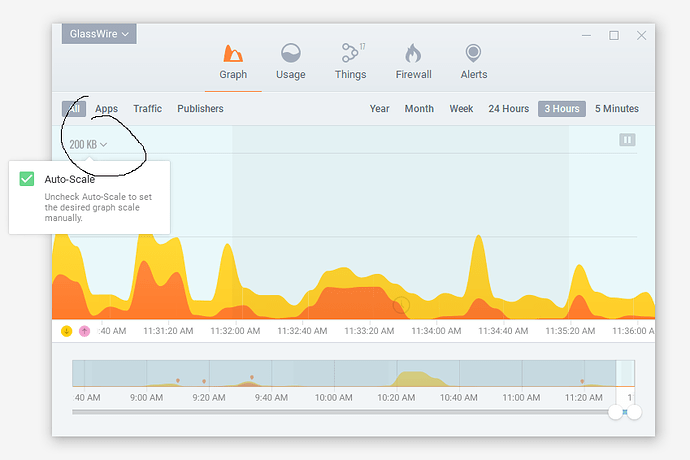The height and width of the screenshot is (460, 690).
Task: Open the Things network devices icon
Action: pyautogui.click(x=350, y=54)
